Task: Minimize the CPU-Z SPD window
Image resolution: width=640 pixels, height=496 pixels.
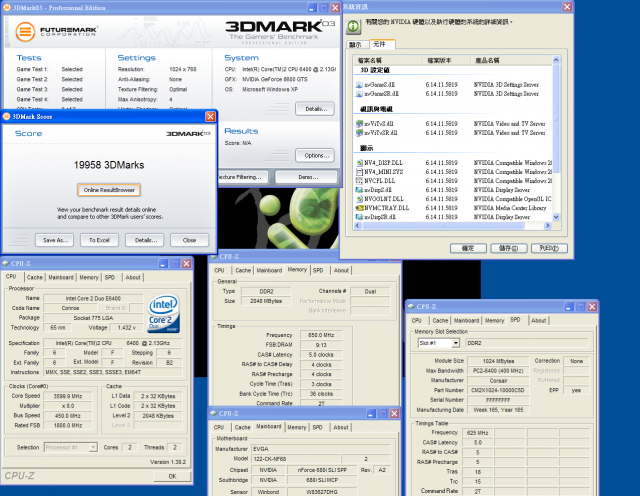Action: (569, 307)
